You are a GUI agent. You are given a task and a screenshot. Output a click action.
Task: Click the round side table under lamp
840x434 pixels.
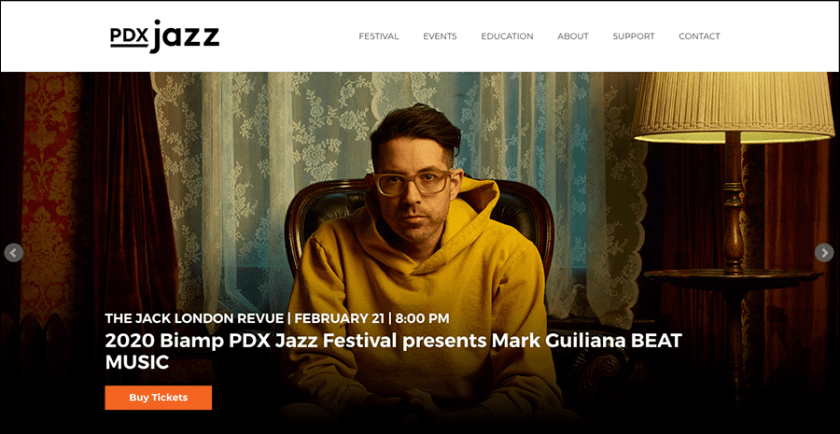733,278
